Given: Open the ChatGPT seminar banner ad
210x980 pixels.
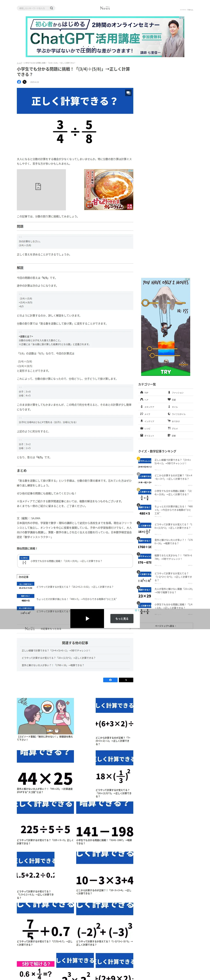Looking at the screenshot, I should [105, 37].
